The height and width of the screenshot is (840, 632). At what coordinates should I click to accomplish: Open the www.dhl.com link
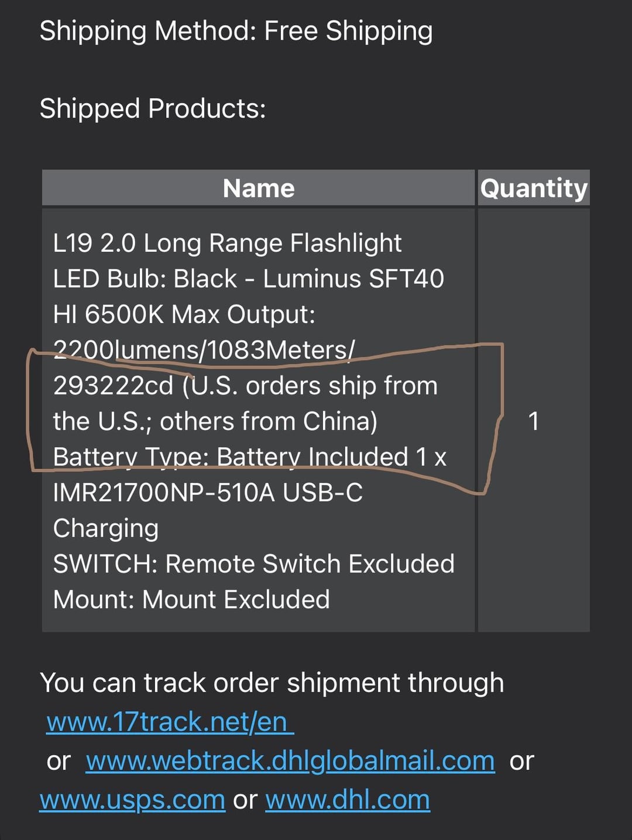point(348,800)
